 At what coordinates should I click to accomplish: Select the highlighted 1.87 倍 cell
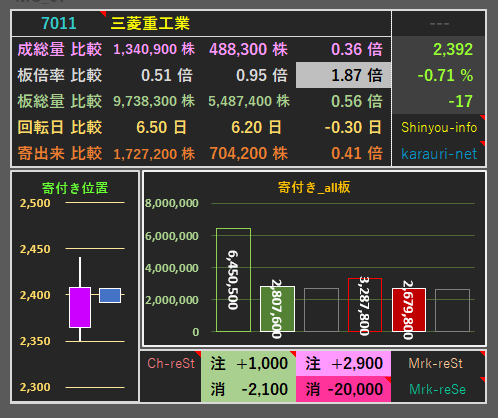click(x=343, y=75)
